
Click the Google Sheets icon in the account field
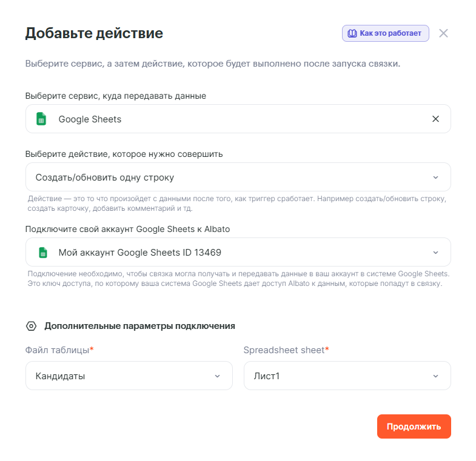[x=42, y=252]
